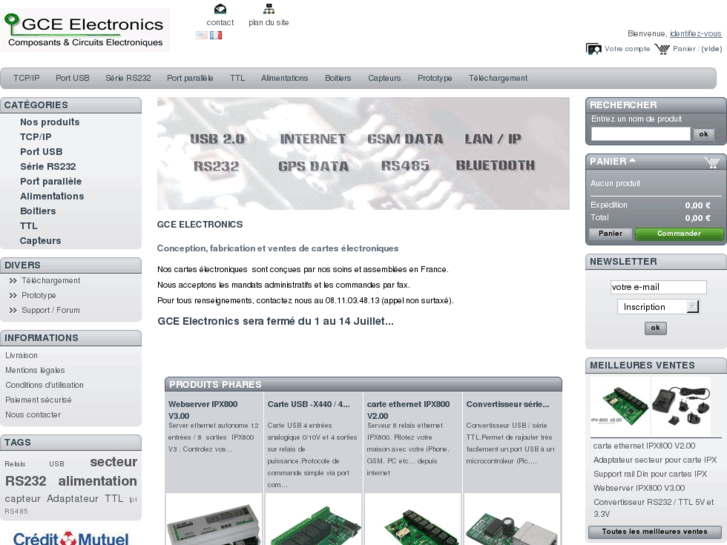Open Téléchargement under DIVERS
Image resolution: width=727 pixels, height=545 pixels.
point(51,281)
